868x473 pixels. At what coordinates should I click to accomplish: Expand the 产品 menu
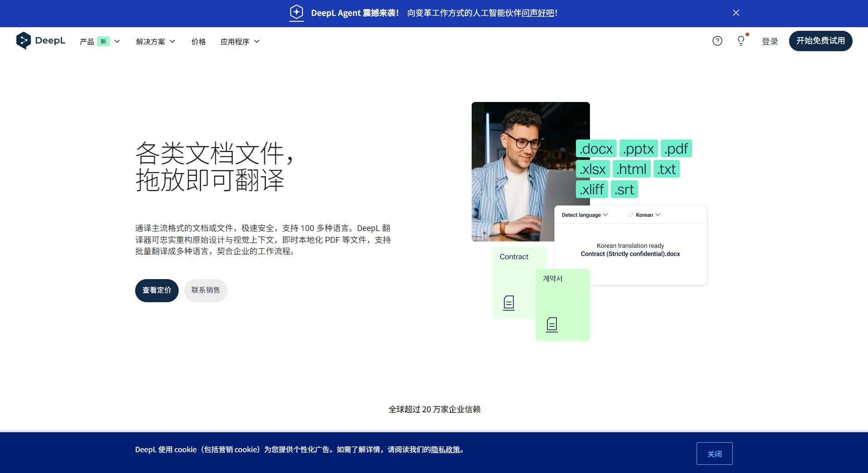pyautogui.click(x=99, y=41)
